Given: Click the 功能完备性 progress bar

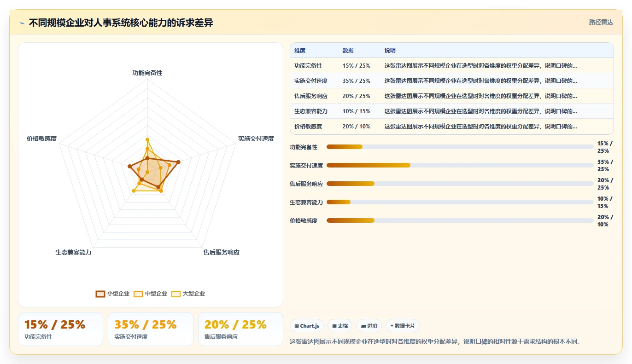Looking at the screenshot, I should pos(460,147).
